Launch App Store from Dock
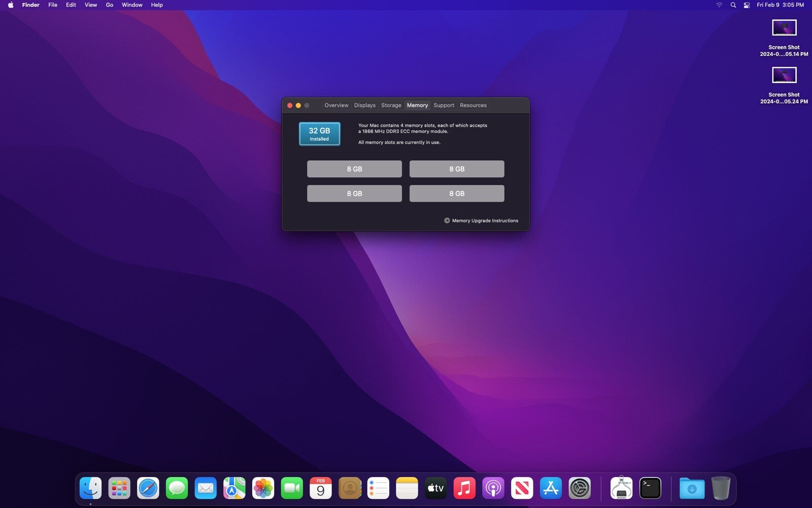The image size is (812, 508). (x=551, y=488)
